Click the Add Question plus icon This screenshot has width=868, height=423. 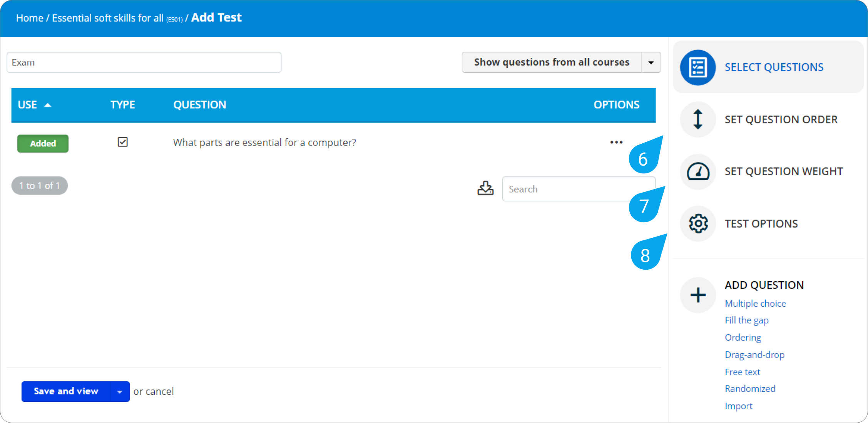tap(697, 294)
